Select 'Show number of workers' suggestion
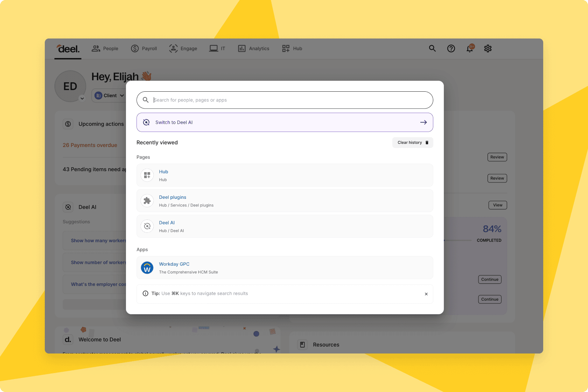This screenshot has width=588, height=392. [x=95, y=262]
